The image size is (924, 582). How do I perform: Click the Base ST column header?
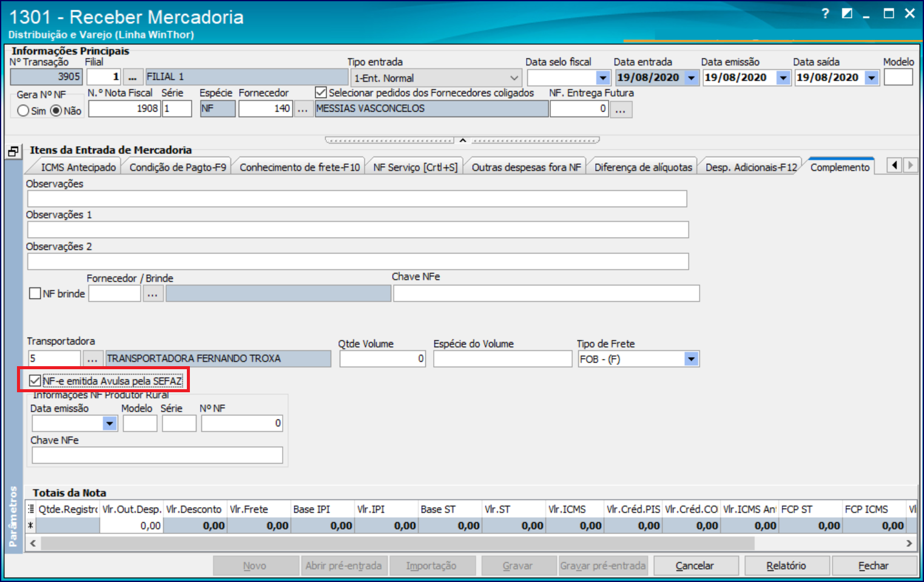coord(450,509)
